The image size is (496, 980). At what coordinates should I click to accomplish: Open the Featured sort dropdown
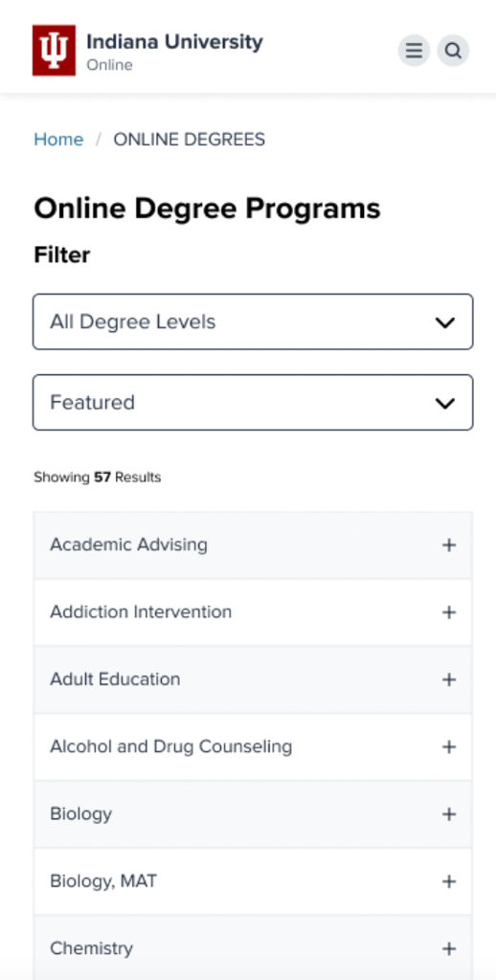click(253, 403)
